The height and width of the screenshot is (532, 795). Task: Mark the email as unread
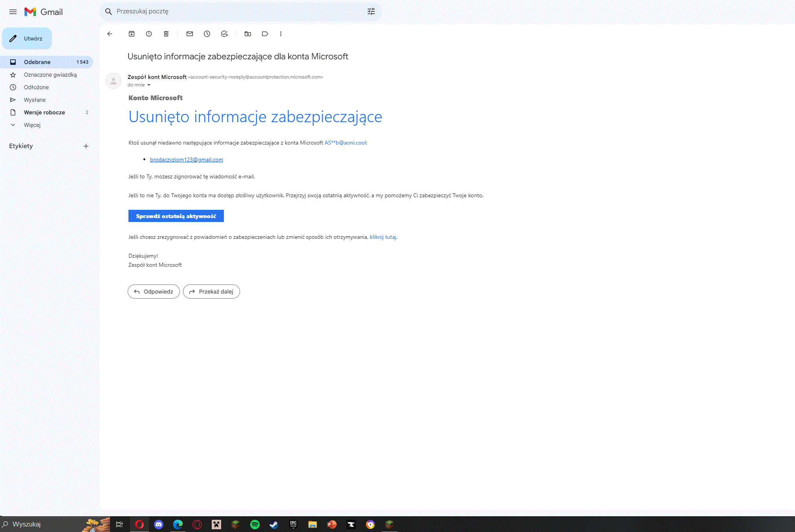pyautogui.click(x=190, y=34)
